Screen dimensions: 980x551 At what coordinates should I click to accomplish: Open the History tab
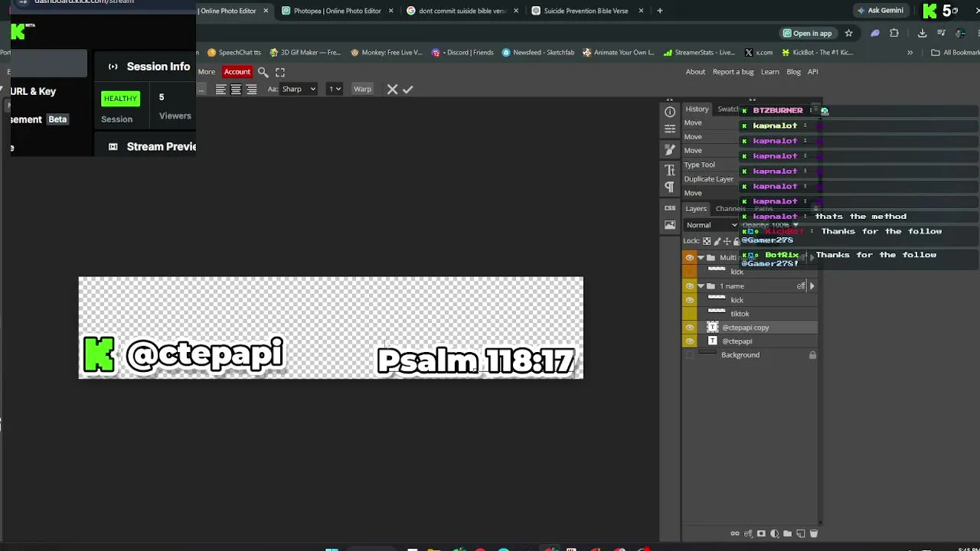(x=697, y=109)
